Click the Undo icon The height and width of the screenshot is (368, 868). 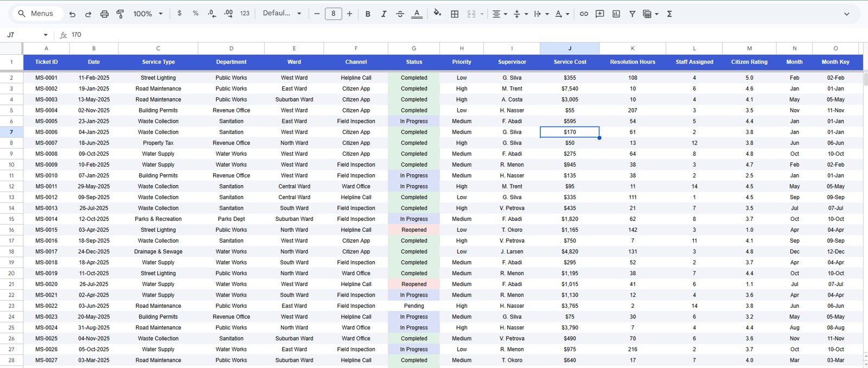point(72,14)
